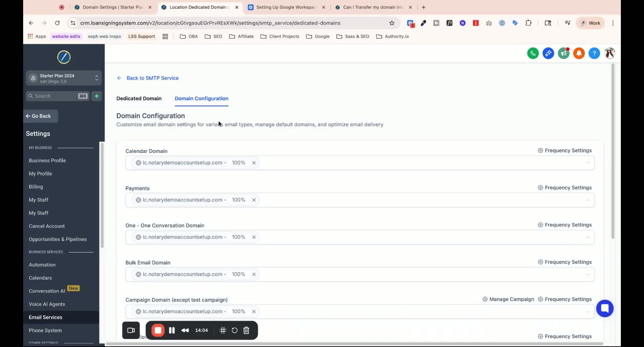Open the Starter Plan 2024 account switcher
This screenshot has width=644, height=347.
pyautogui.click(x=64, y=78)
